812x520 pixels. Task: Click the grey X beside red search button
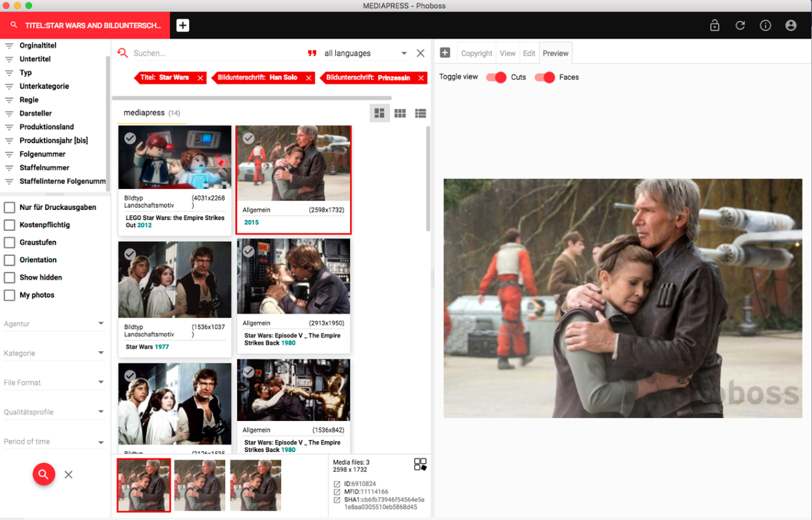[69, 474]
